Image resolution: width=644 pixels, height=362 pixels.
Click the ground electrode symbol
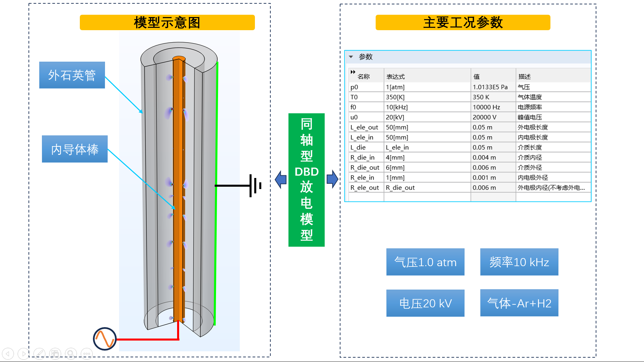click(x=255, y=185)
